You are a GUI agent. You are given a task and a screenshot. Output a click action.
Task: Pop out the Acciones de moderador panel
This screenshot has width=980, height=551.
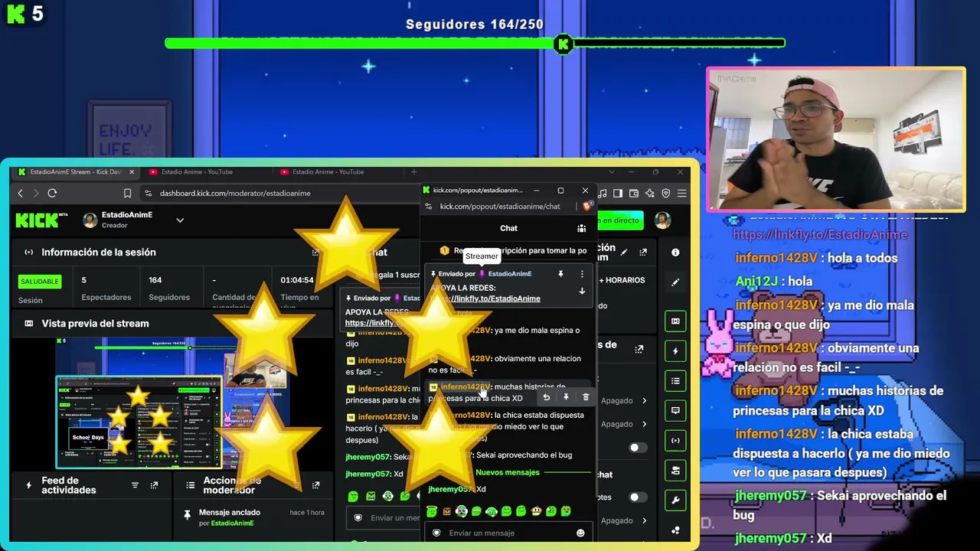tap(315, 485)
